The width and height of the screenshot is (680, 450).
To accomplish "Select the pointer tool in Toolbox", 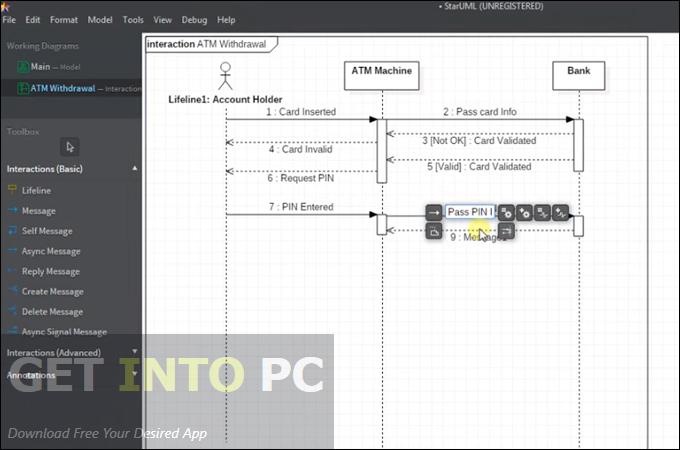I will 70,147.
